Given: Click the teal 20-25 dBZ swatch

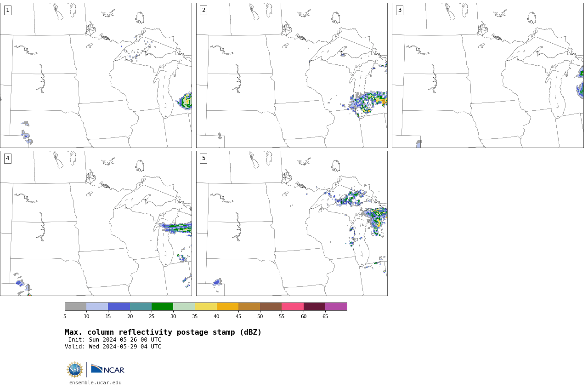Looking at the screenshot, I should tap(141, 307).
